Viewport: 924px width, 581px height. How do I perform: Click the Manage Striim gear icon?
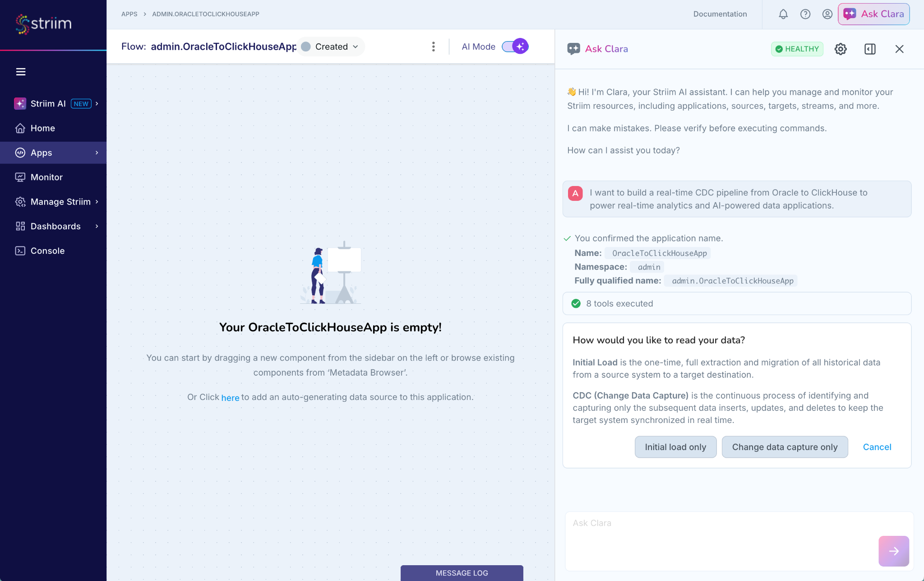pos(20,202)
